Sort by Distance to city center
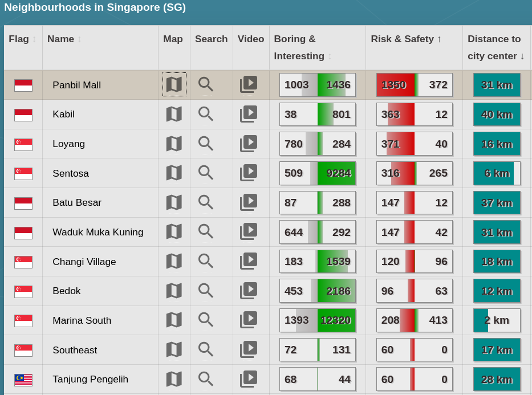The height and width of the screenshot is (395, 532). [496, 48]
